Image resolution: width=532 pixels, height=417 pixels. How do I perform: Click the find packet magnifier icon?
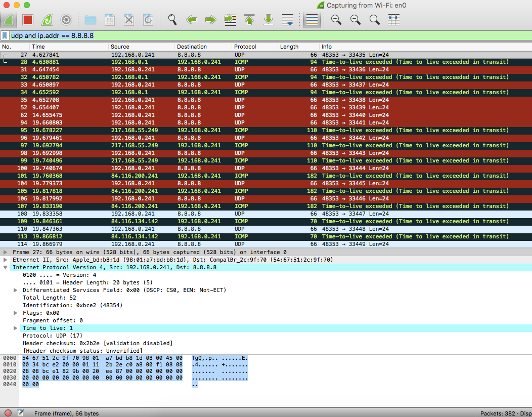point(172,20)
